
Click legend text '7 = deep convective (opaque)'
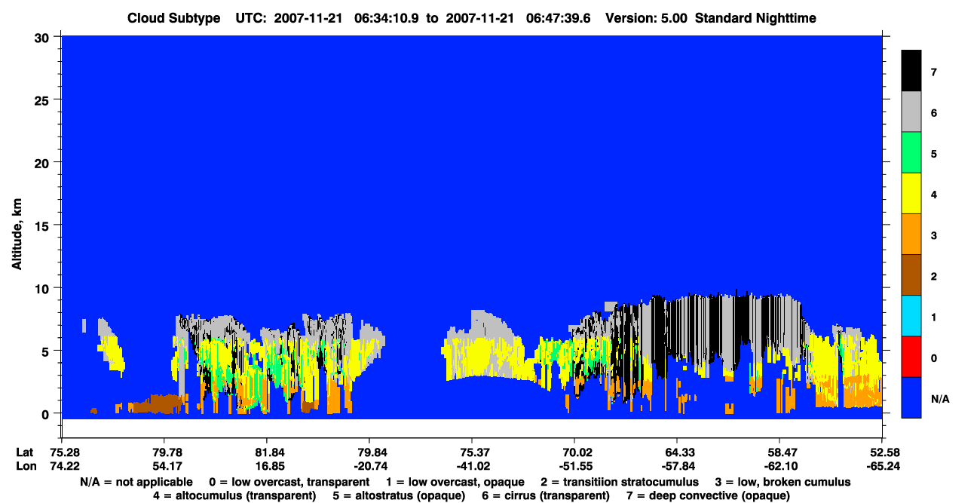[x=709, y=495]
